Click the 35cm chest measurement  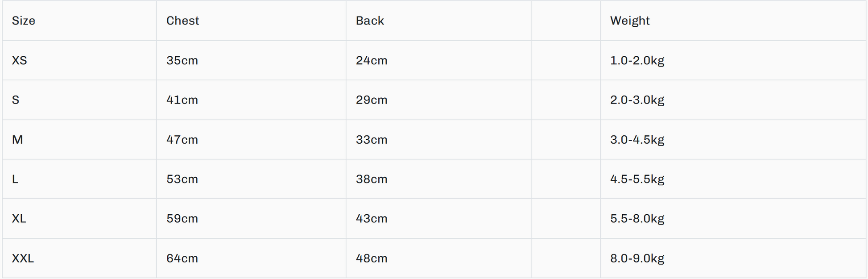tap(182, 61)
